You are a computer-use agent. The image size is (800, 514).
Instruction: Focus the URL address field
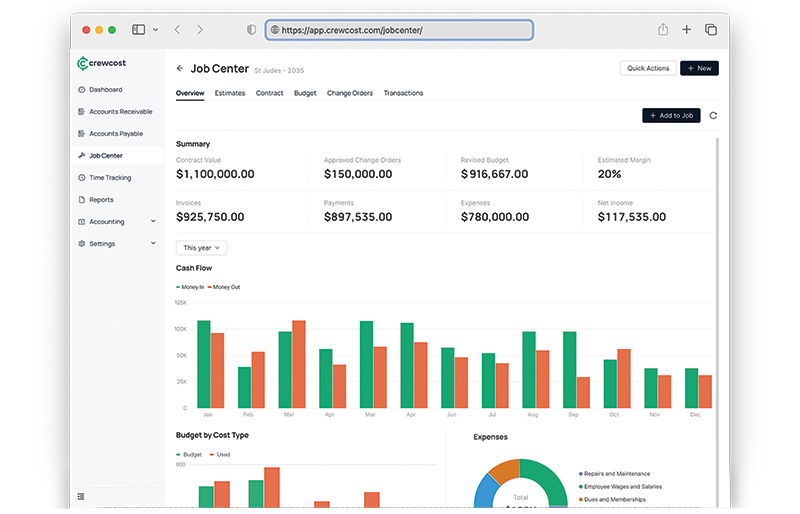tap(399, 30)
